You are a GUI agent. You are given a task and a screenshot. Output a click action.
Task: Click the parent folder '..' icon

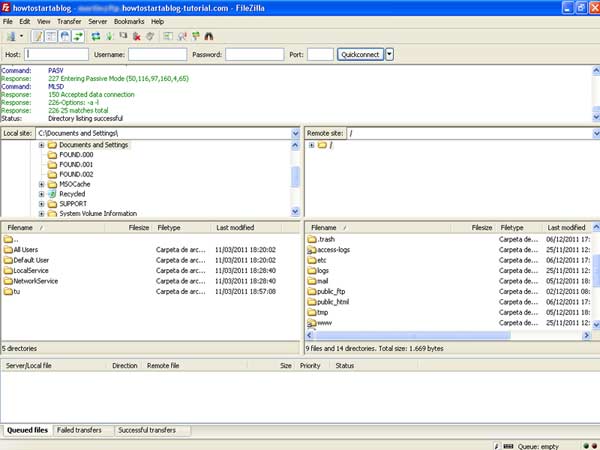point(8,240)
